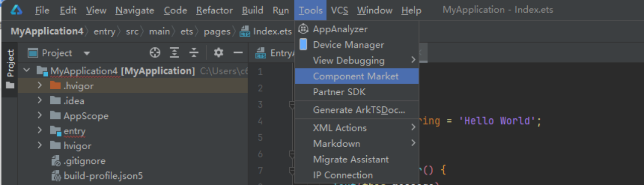Click the expand all icon in Project panel
Image resolution: width=644 pixels, height=185 pixels.
coord(175,53)
